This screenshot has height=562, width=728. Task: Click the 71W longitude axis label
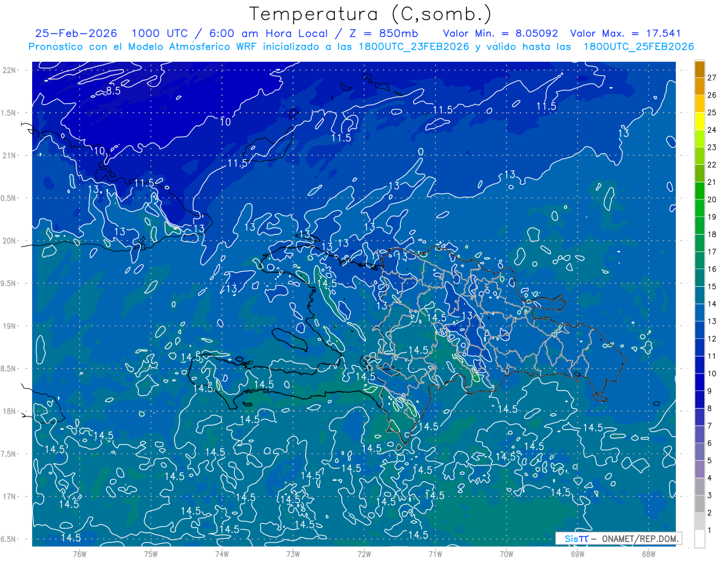[435, 554]
